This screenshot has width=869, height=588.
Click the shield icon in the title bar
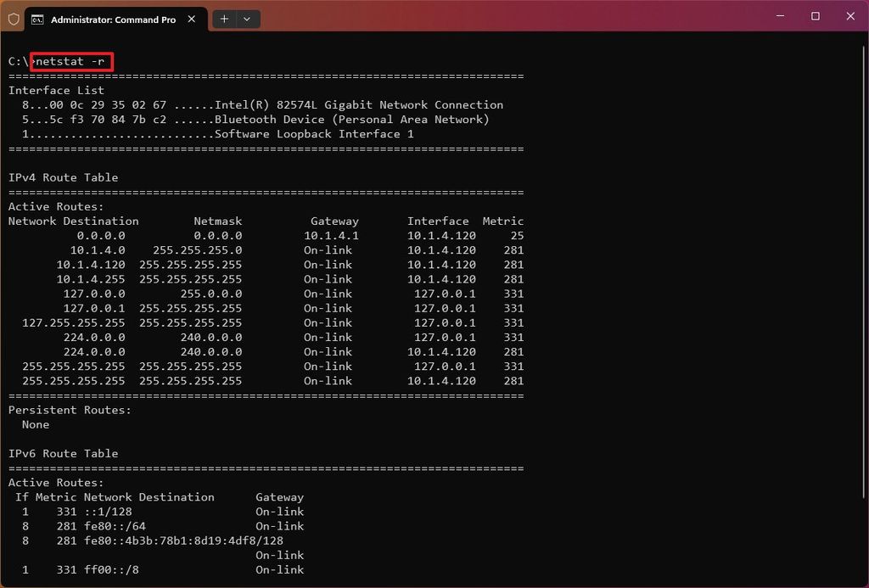(x=13, y=18)
